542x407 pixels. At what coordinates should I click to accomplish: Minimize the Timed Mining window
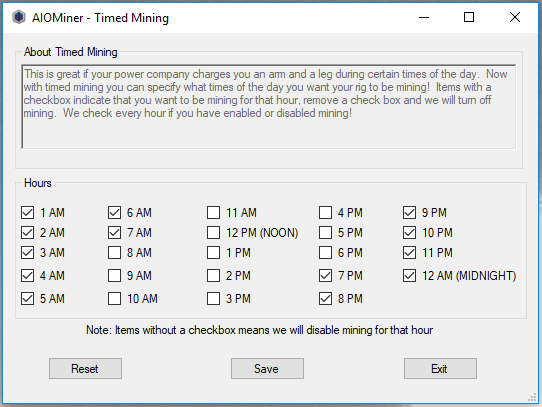coord(424,17)
